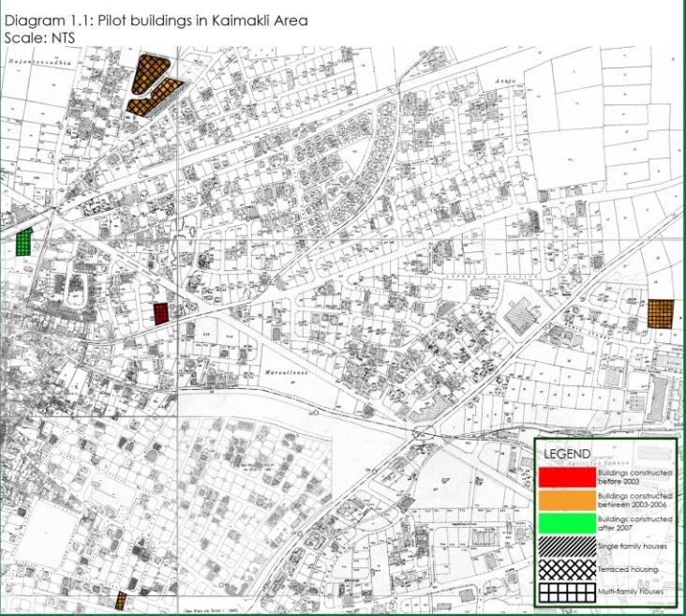Click the red 'constructed before 2003' legend swatch

click(567, 477)
